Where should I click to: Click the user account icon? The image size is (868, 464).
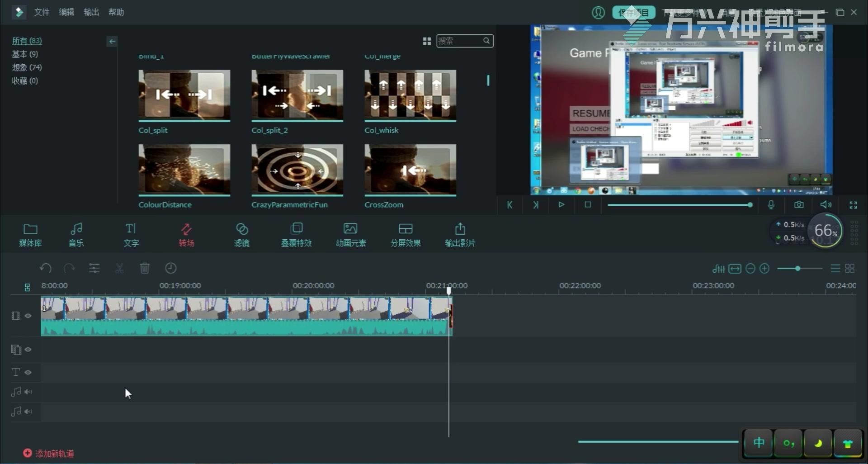[x=598, y=13]
